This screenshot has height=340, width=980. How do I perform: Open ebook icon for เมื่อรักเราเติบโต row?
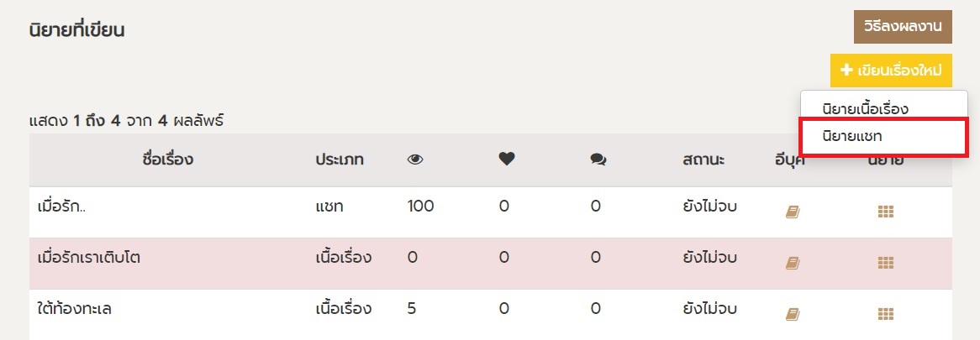coord(792,264)
